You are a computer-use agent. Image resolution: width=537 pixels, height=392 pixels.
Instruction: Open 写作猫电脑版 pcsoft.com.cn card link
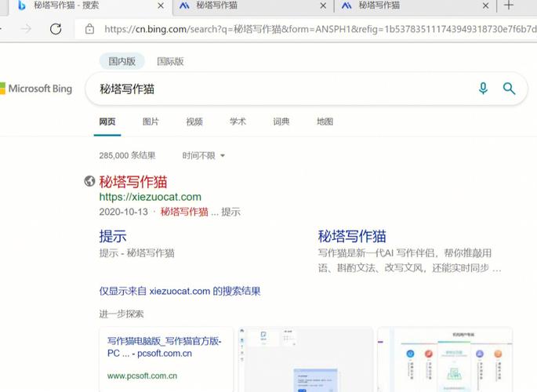[165, 347]
